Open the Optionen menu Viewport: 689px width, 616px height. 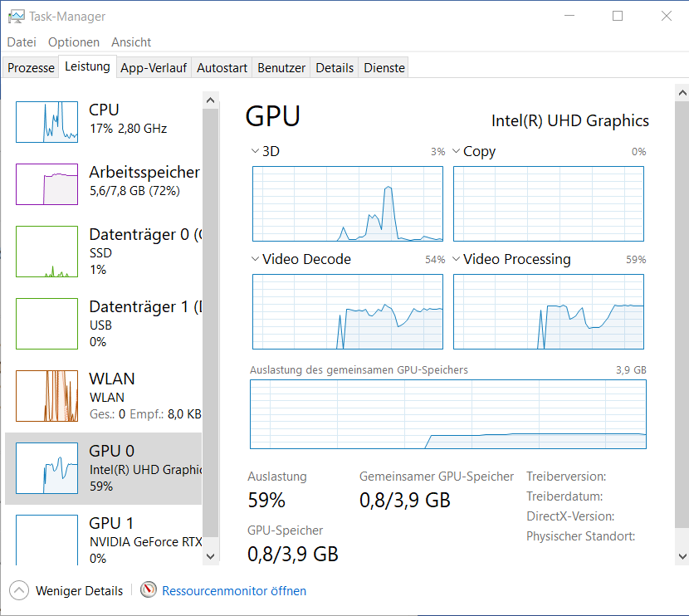tap(73, 42)
